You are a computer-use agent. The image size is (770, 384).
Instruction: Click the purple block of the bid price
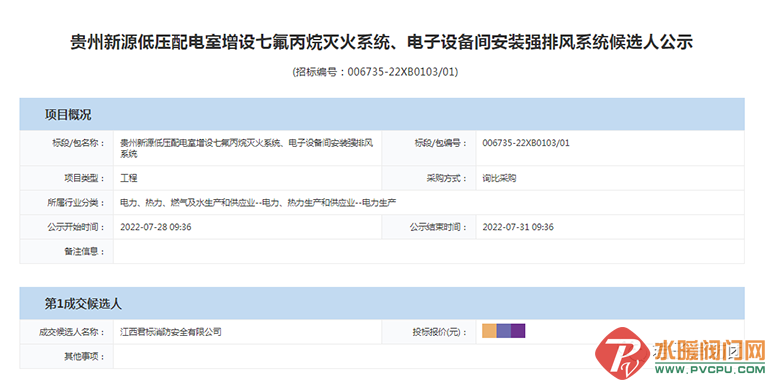[x=518, y=331]
